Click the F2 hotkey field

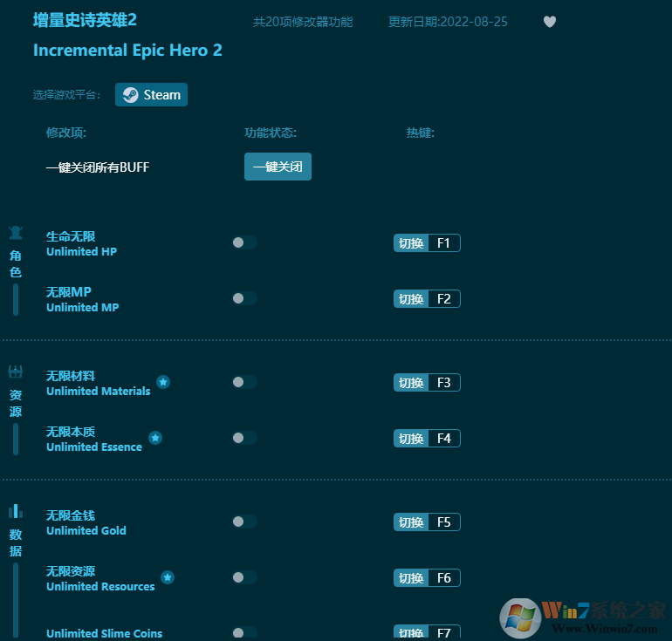[444, 299]
